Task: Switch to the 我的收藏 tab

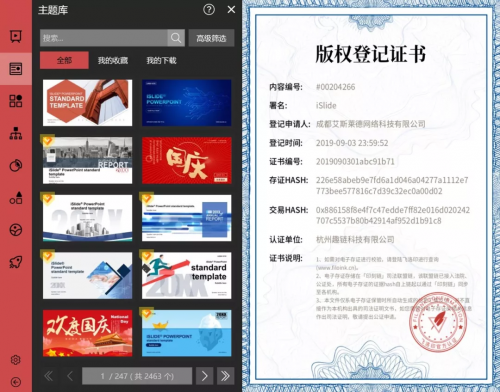Action: (x=113, y=60)
